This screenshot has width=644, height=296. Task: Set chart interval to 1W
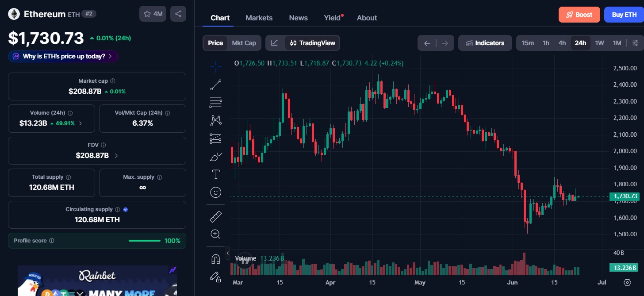point(599,43)
